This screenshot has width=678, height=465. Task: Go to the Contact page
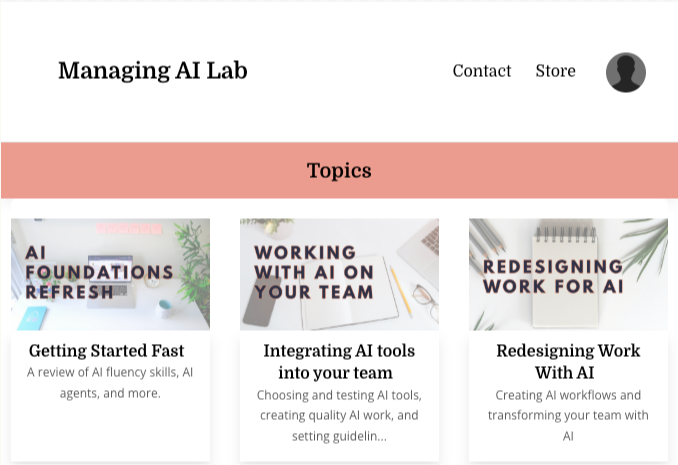pos(482,71)
